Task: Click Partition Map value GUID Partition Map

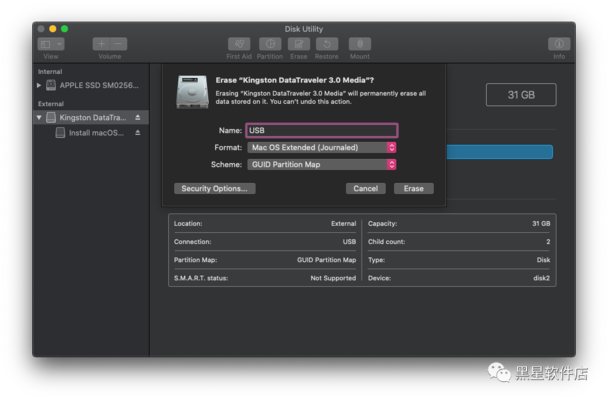Action: tap(326, 260)
